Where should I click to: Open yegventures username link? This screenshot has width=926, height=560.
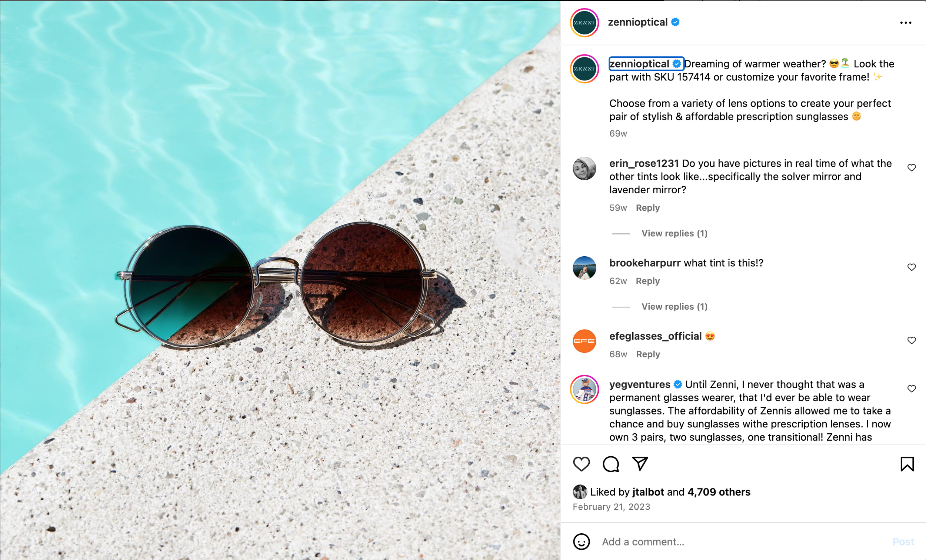pyautogui.click(x=640, y=384)
